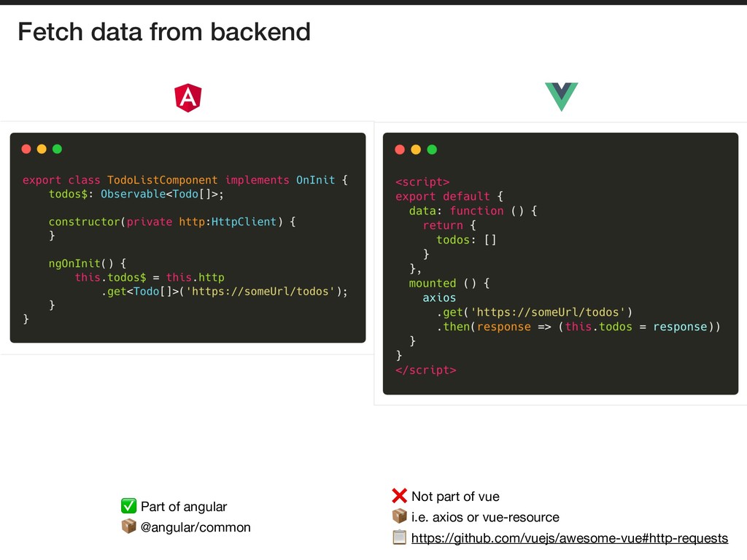Screen dimensions: 747x560
Task: Click the package icon beside @angular/common
Action: point(128,526)
